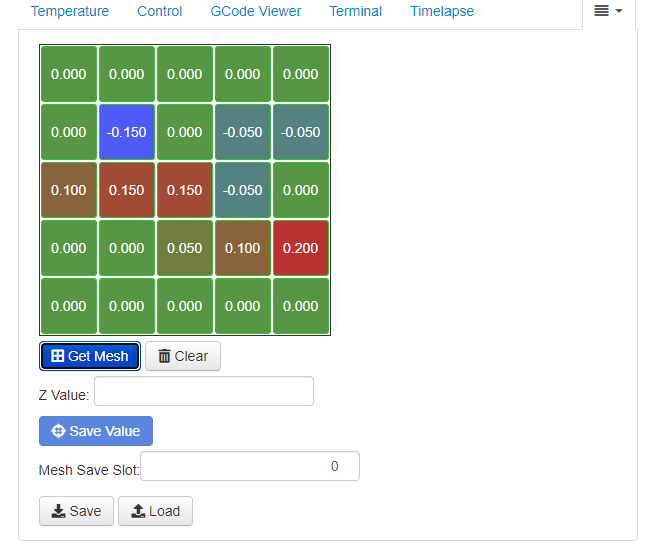Select the red 0.200 mesh cell
The image size is (649, 557).
300,248
